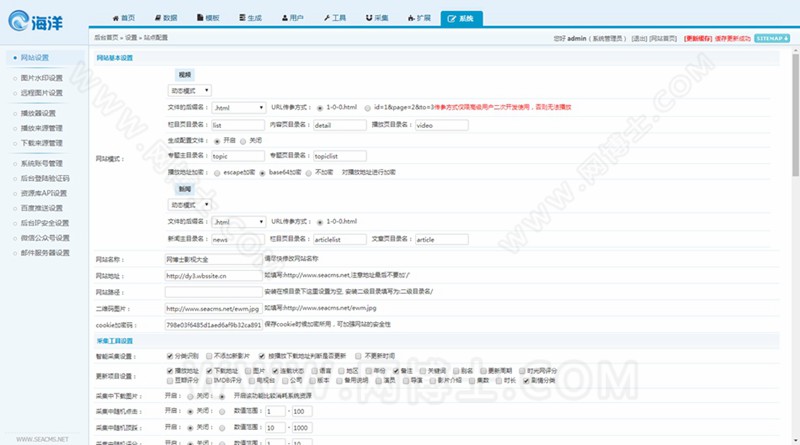
Task: Click the 'news' directory name field
Action: tap(238, 239)
